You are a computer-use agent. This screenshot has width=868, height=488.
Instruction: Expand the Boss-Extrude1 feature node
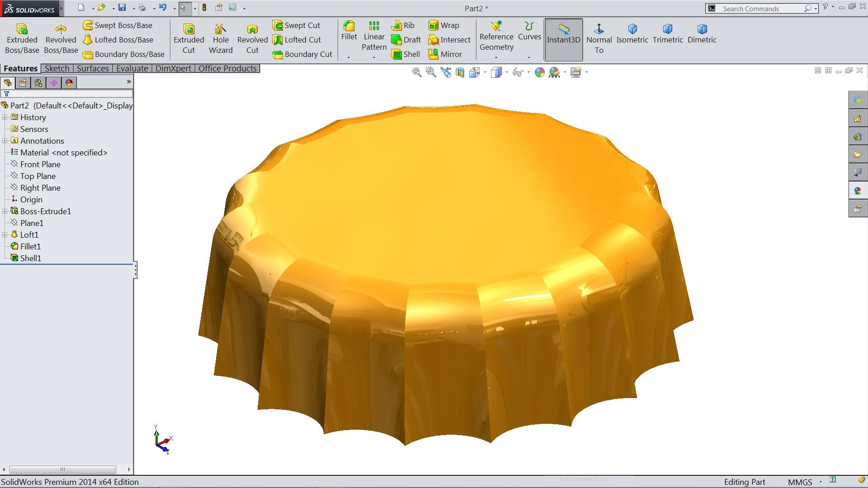click(5, 211)
